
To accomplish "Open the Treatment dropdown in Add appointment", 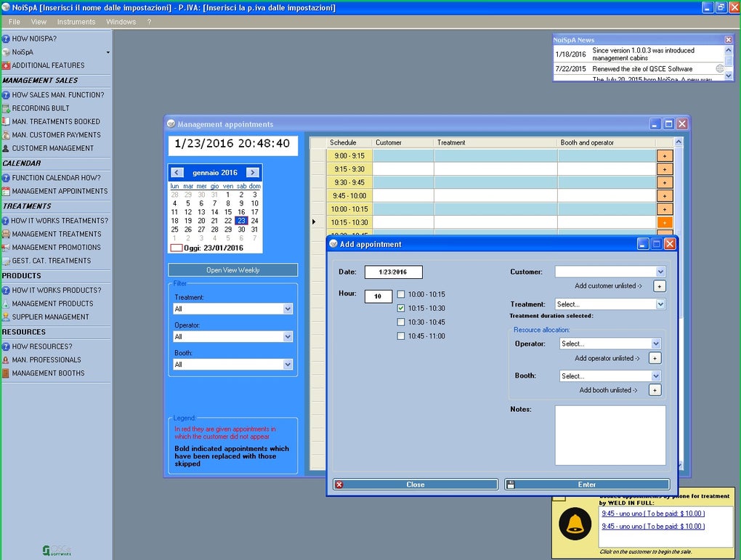I will (660, 304).
